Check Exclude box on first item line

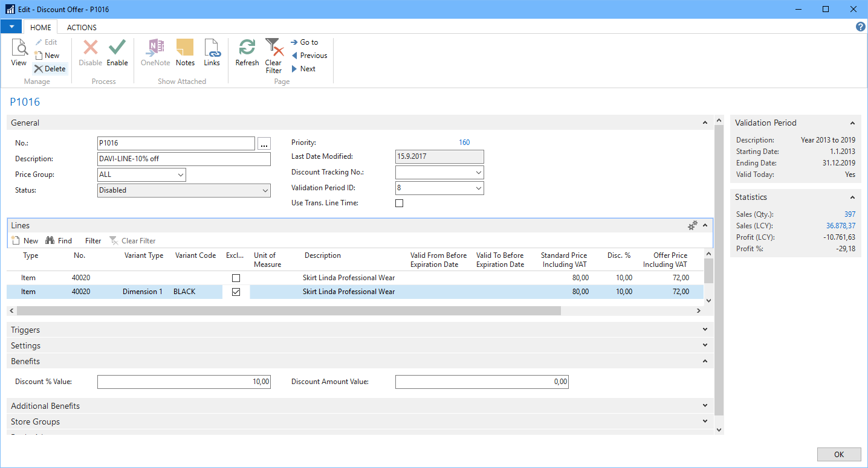coord(236,278)
